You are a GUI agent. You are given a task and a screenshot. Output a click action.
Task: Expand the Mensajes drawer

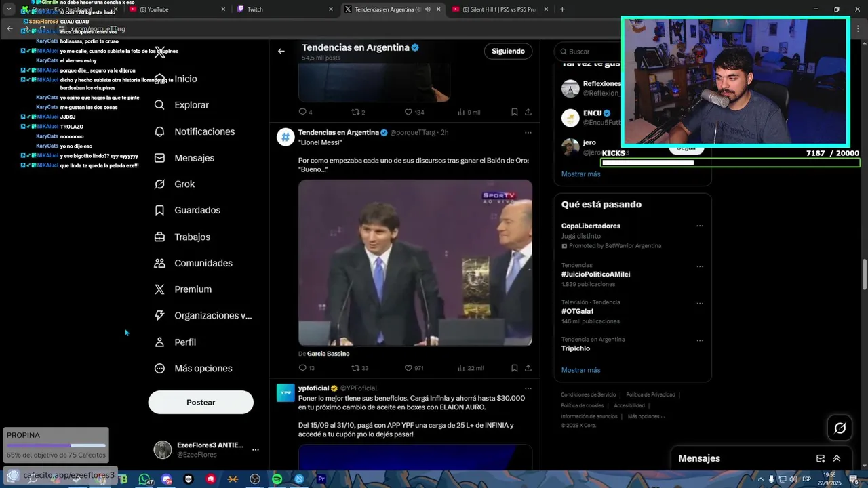click(837, 459)
